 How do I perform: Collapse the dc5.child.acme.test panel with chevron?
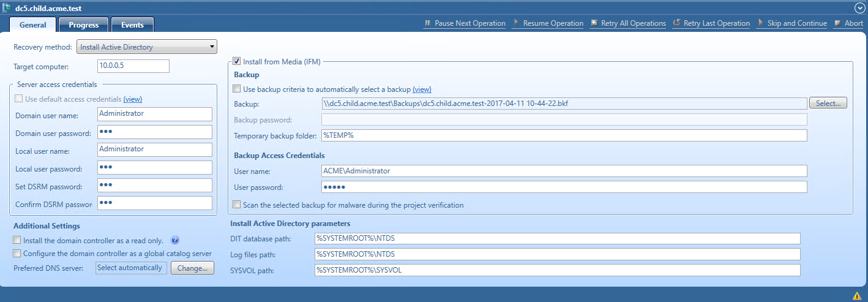(859, 8)
